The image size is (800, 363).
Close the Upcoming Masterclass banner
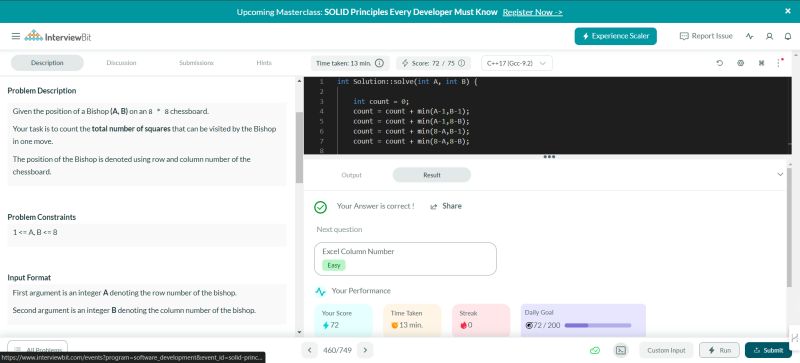point(788,11)
